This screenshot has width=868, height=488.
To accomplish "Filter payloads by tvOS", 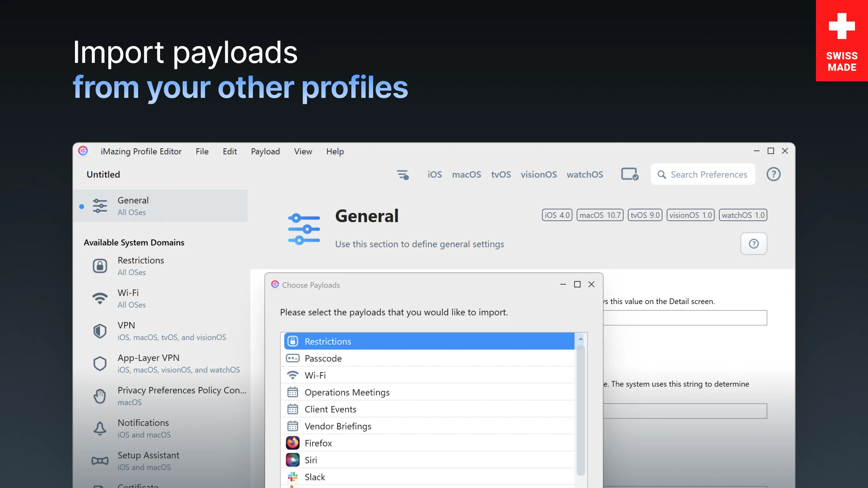I will (x=501, y=174).
